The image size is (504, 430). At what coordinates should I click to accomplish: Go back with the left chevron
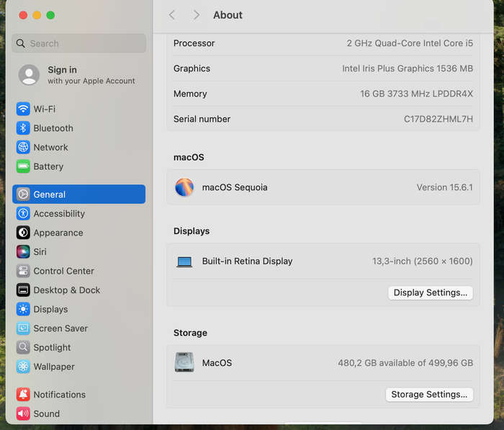pyautogui.click(x=172, y=15)
